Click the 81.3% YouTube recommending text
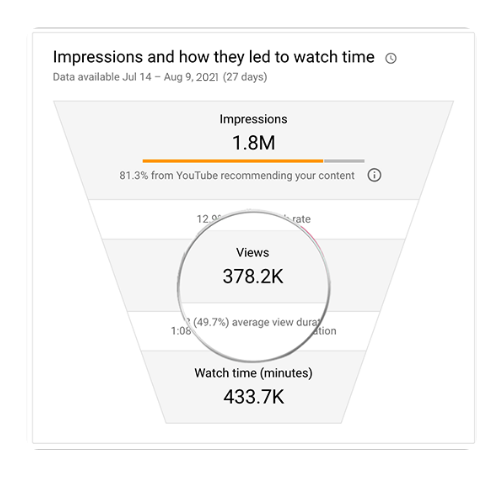The height and width of the screenshot is (478, 502). point(237,175)
